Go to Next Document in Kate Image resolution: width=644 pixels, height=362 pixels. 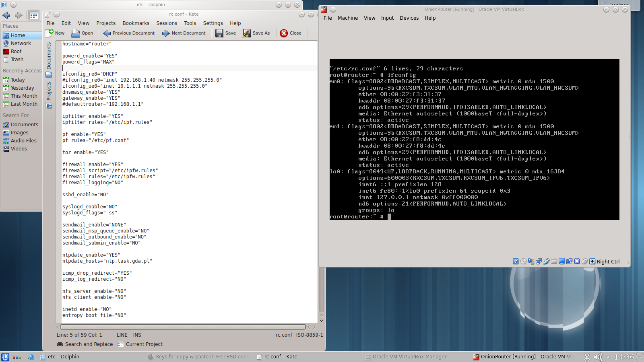184,33
